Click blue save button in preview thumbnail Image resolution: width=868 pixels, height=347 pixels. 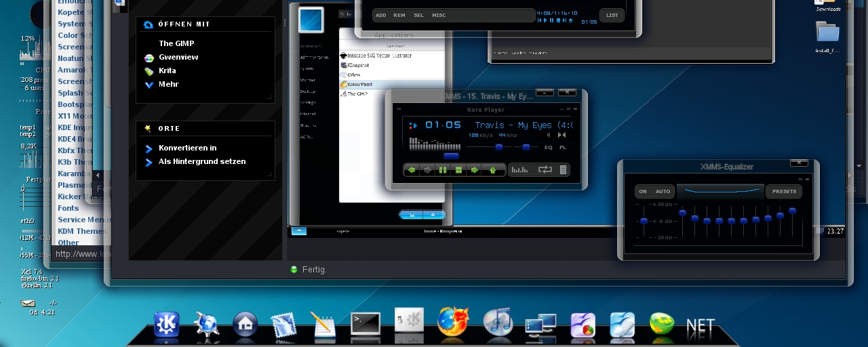pyautogui.click(x=410, y=215)
